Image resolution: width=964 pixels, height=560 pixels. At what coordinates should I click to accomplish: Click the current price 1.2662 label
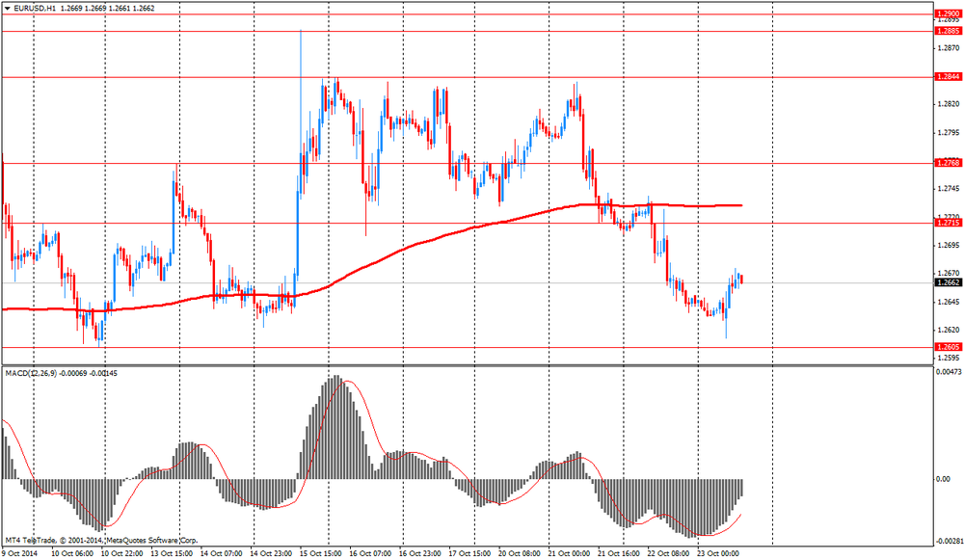[948, 282]
